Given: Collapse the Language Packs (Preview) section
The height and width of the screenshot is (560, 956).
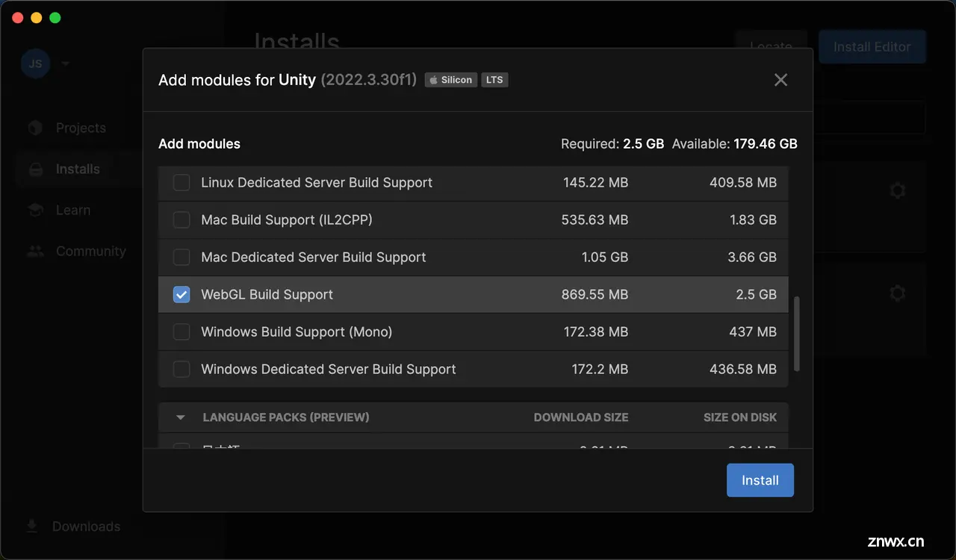Looking at the screenshot, I should [180, 417].
